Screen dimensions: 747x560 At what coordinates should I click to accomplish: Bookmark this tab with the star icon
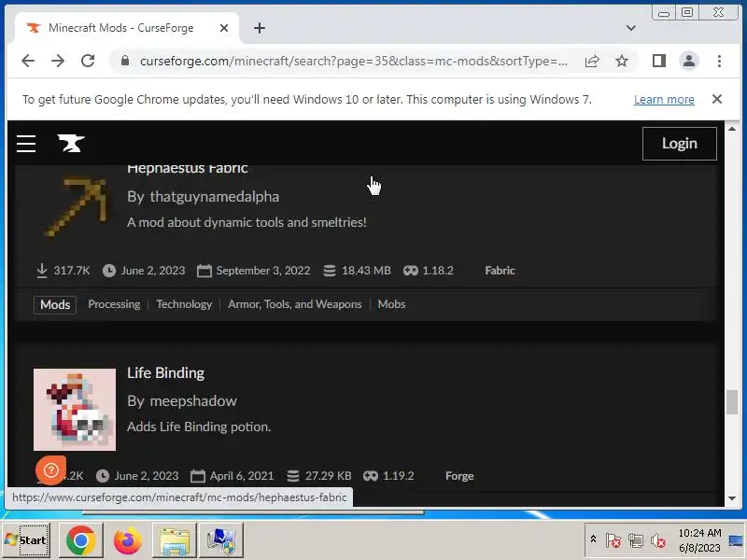click(x=622, y=61)
